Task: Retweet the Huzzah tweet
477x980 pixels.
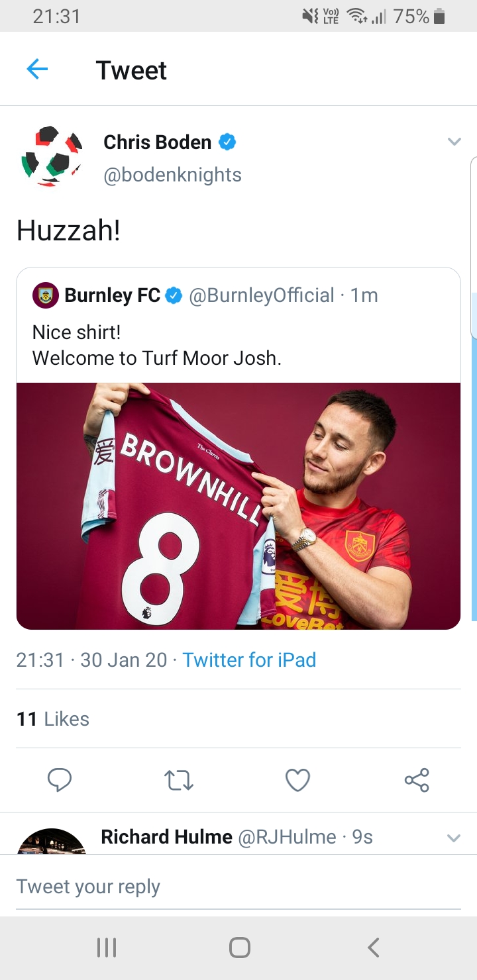Action: (x=178, y=780)
